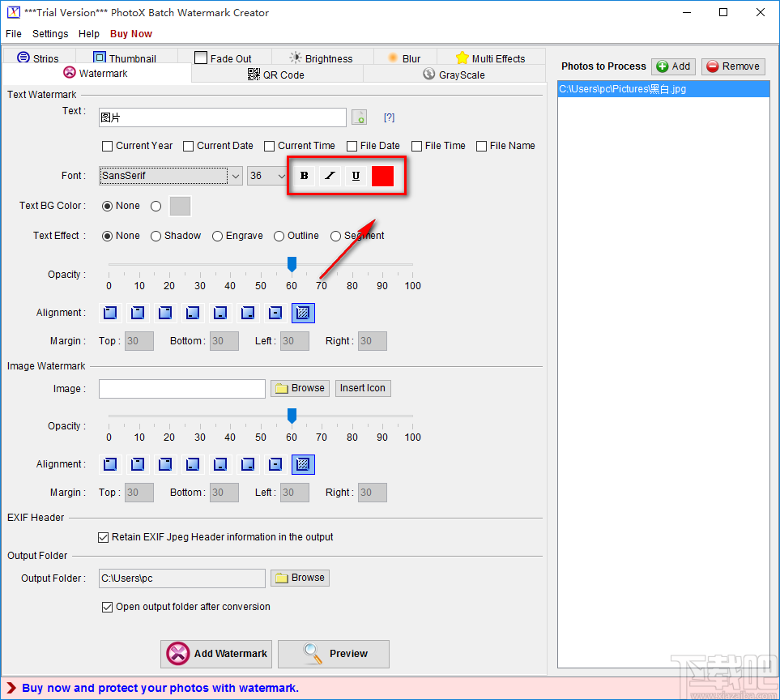The image size is (780, 700).
Task: Toggle bold formatting for watermark text
Action: click(304, 176)
